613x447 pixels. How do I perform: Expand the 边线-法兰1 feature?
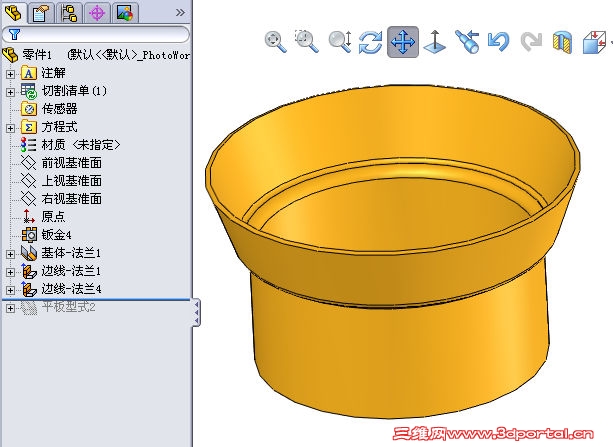coord(10,272)
